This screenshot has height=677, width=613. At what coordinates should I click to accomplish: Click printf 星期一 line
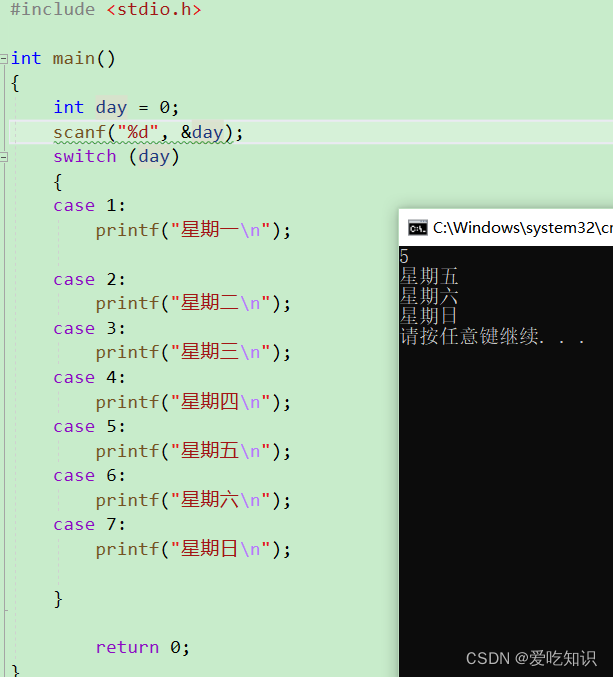coord(193,230)
